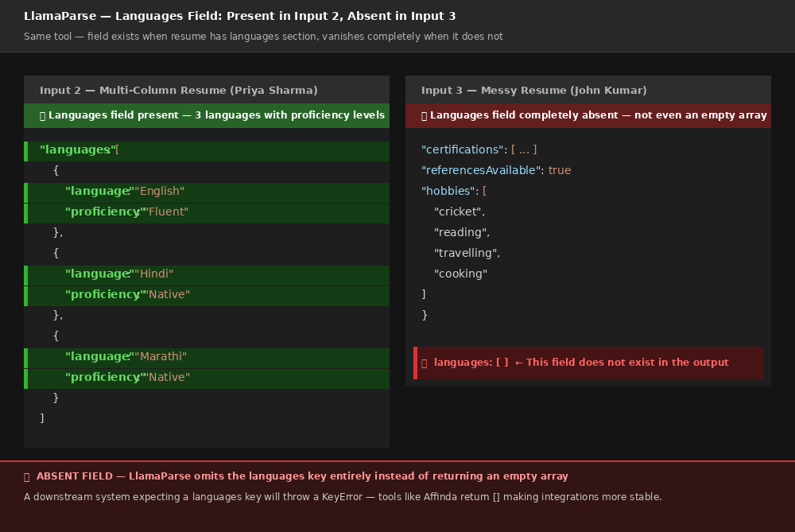
Task: Click the '"hobbies": [' line
Action: pyautogui.click(x=454, y=191)
